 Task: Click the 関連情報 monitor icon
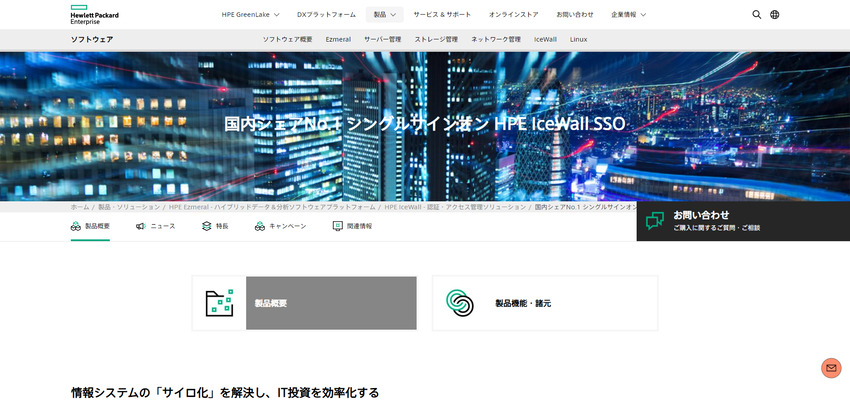338,226
